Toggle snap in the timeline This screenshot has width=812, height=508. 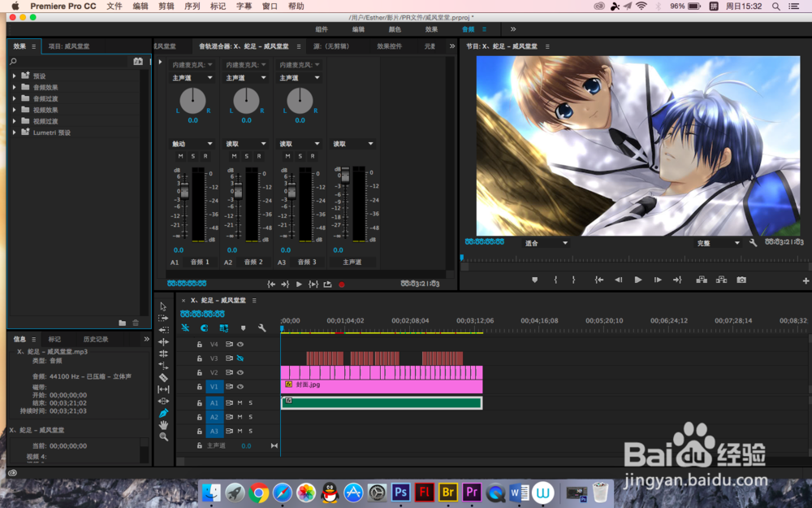[204, 328]
